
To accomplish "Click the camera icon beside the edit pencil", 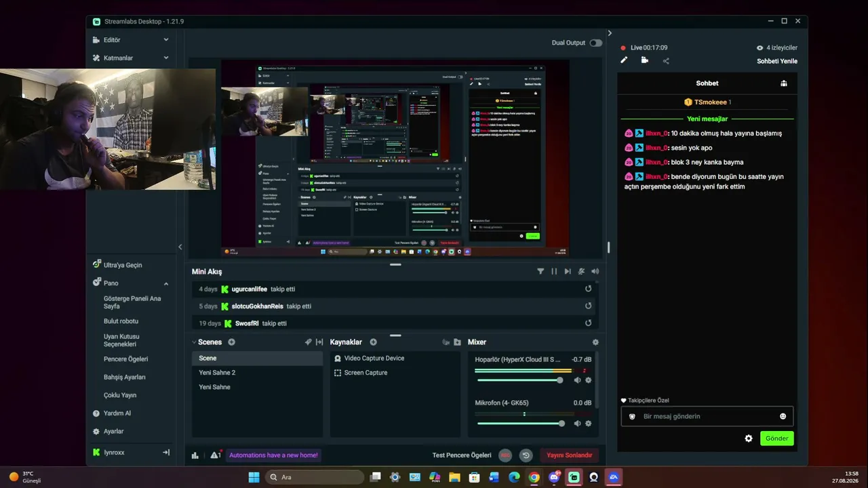I will coord(644,60).
